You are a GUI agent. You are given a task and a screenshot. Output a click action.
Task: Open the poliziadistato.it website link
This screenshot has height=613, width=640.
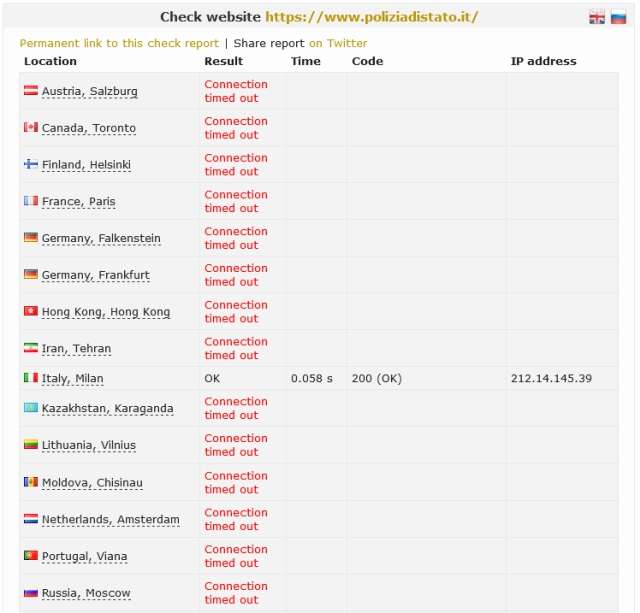tap(371, 17)
